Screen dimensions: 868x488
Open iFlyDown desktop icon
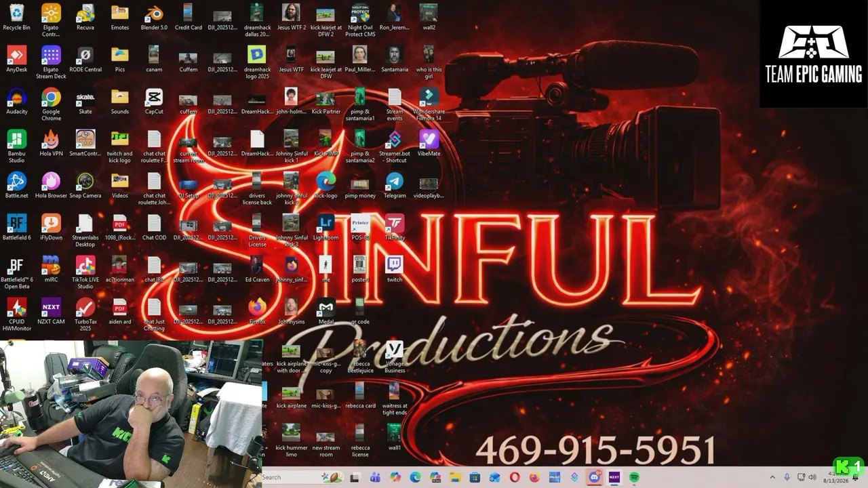51,228
